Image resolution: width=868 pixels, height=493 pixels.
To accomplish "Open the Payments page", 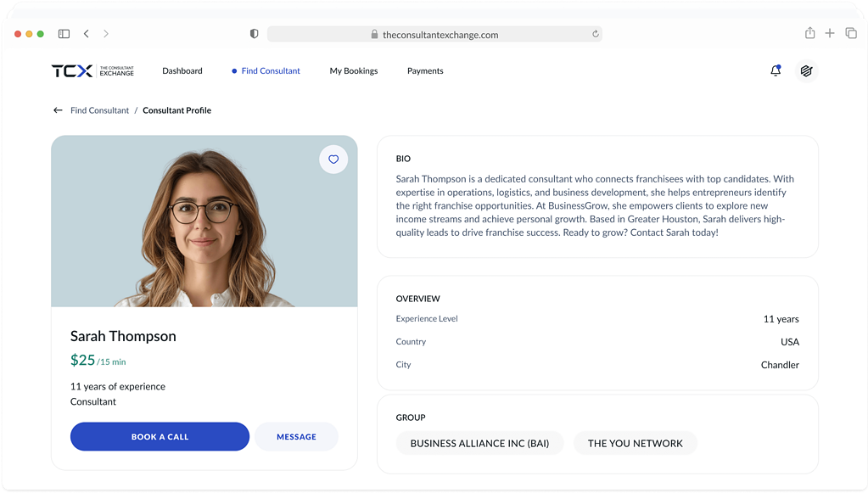I will 425,70.
